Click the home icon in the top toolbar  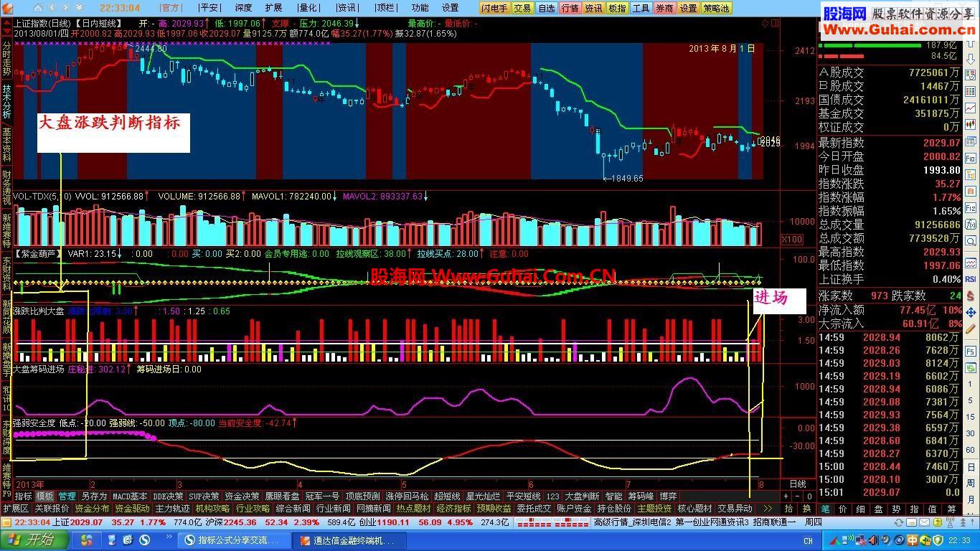click(x=38, y=8)
